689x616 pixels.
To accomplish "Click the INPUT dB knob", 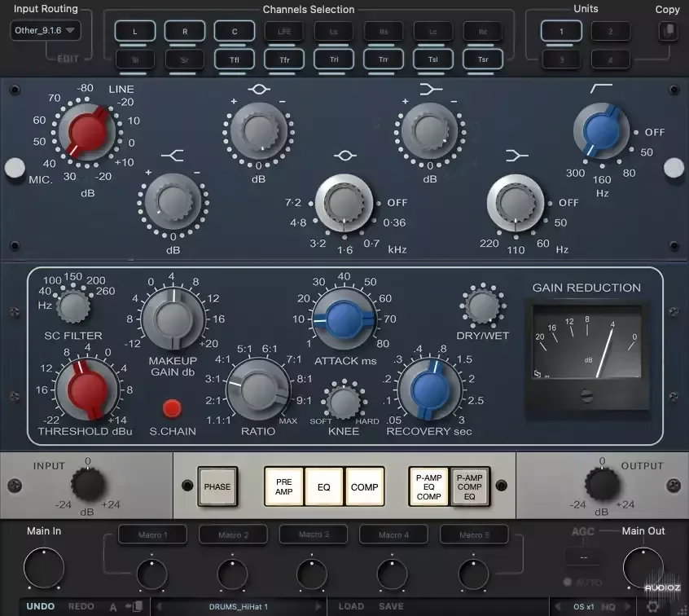I will coord(88,485).
